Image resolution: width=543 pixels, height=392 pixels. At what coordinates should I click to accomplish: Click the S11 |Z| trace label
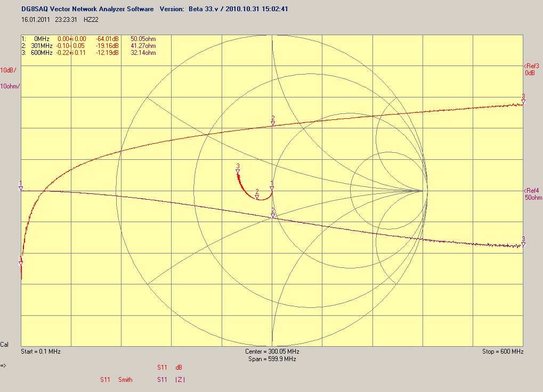(x=171, y=380)
